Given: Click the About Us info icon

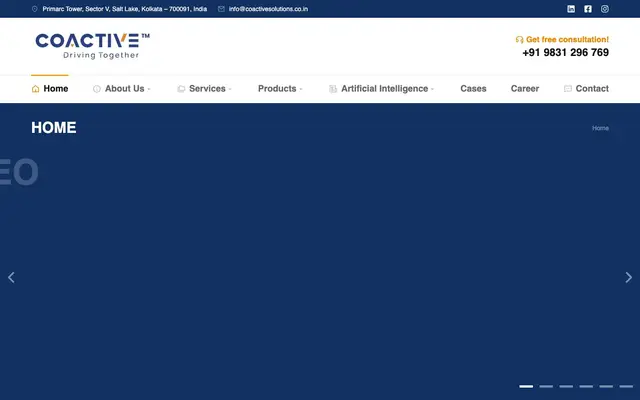Looking at the screenshot, I should pyautogui.click(x=97, y=89).
